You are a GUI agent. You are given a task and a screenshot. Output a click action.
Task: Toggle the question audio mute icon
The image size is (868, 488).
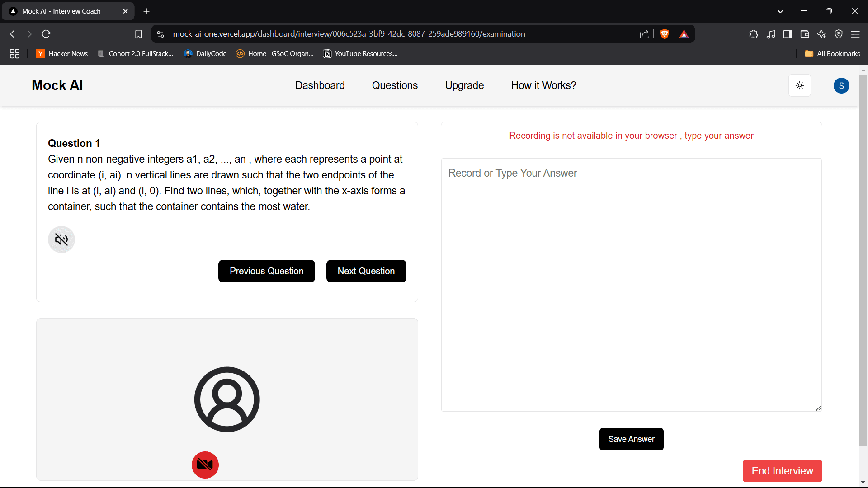pyautogui.click(x=61, y=239)
